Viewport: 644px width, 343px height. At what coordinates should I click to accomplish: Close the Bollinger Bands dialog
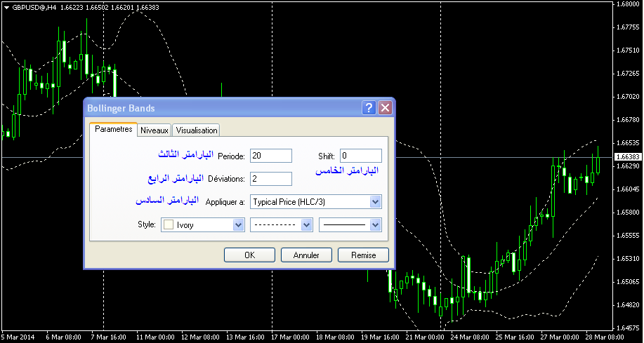coord(385,108)
